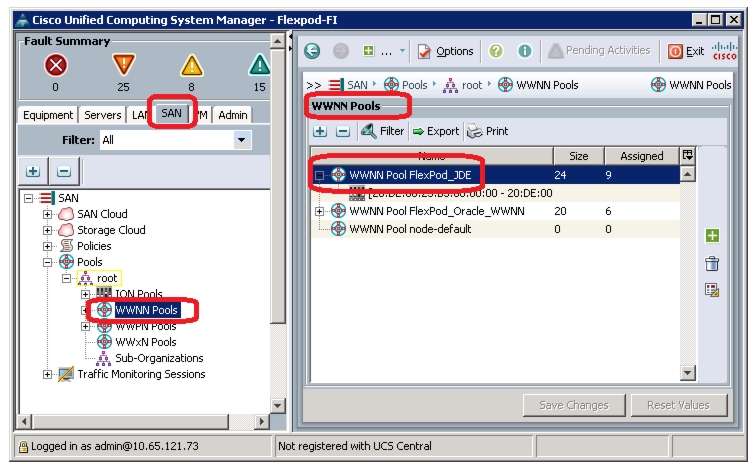753x464 pixels.
Task: Click the Pools breadcrumb link
Action: pos(414,85)
